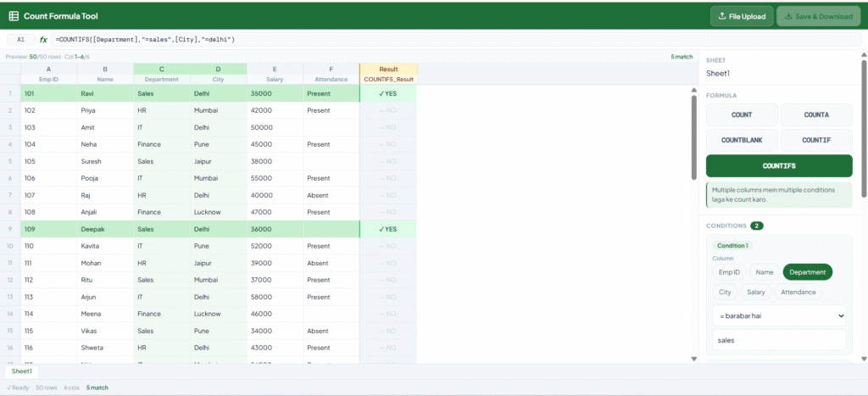Screen dimensions: 868x396
Task: Choose the City column chip
Action: click(725, 292)
